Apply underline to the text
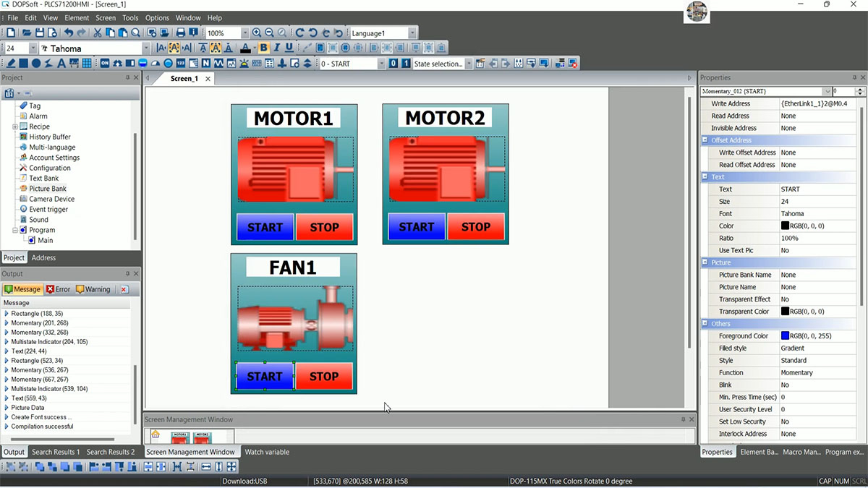Image resolution: width=868 pixels, height=488 pixels. [289, 48]
